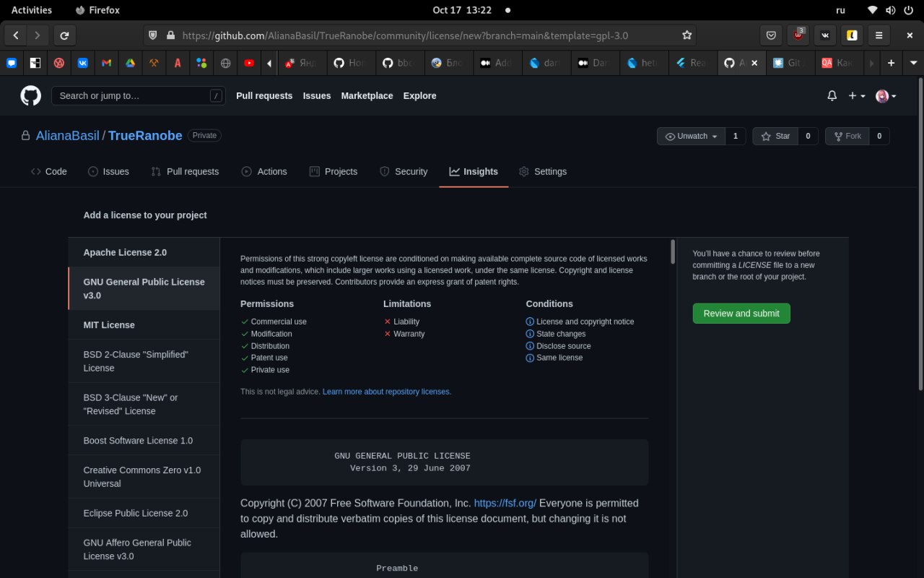Click Pull requests in the GitHub header
The height and width of the screenshot is (578, 924).
[264, 95]
